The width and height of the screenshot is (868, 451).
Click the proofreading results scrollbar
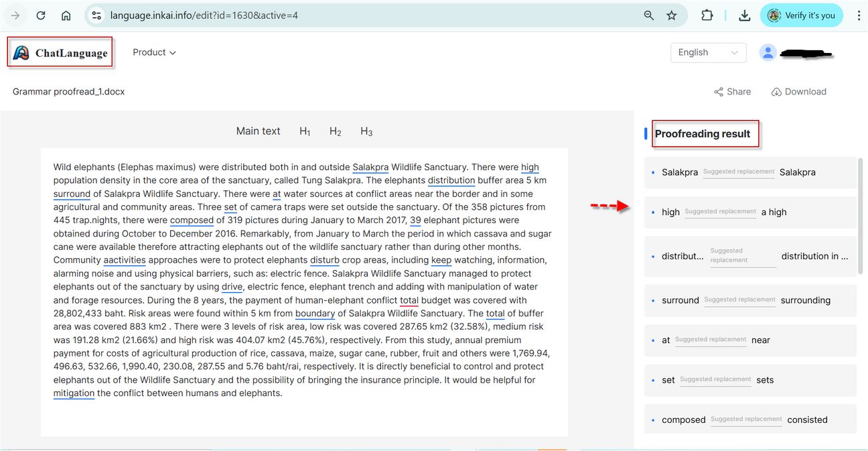[861, 214]
